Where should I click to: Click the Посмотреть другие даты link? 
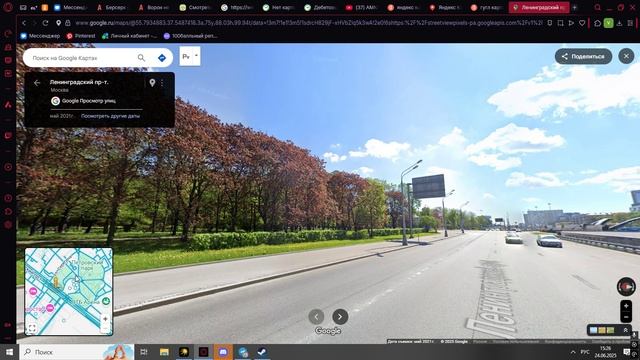click(x=110, y=116)
